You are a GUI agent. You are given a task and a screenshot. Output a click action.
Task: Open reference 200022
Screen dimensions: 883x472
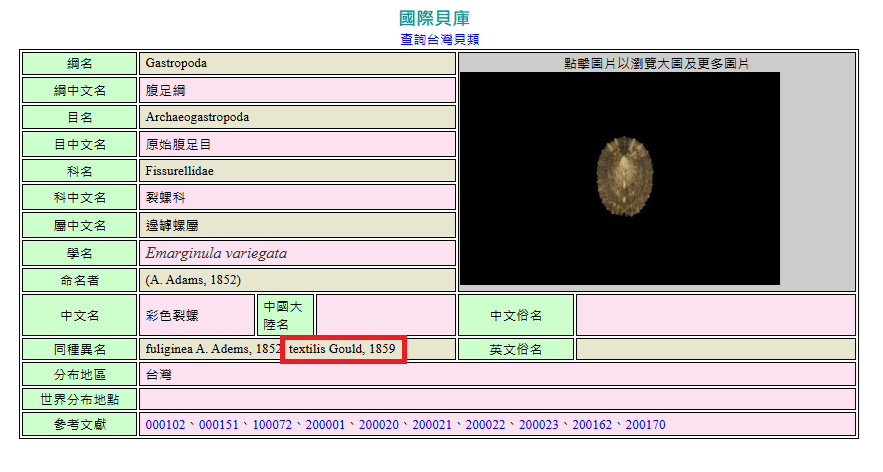(x=485, y=425)
